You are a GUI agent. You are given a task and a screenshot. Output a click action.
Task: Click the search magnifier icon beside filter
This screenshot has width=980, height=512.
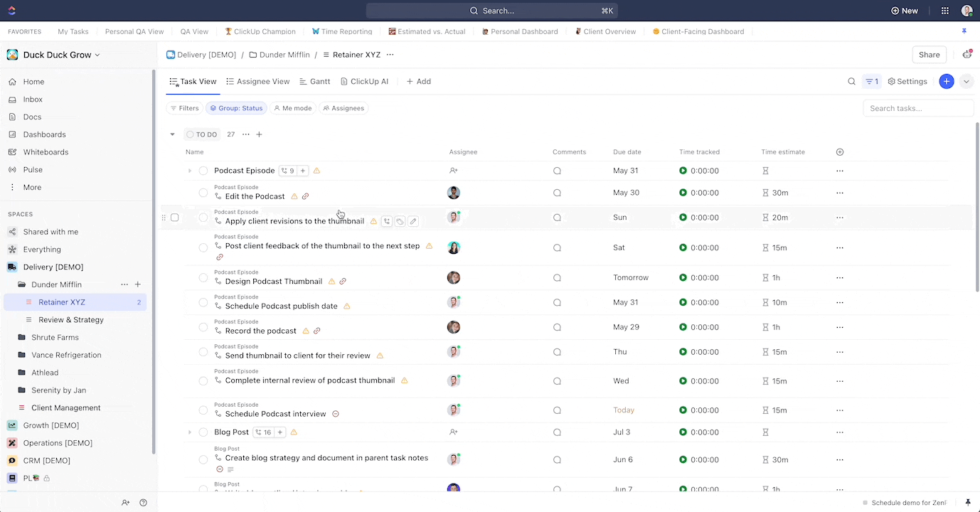tap(851, 82)
